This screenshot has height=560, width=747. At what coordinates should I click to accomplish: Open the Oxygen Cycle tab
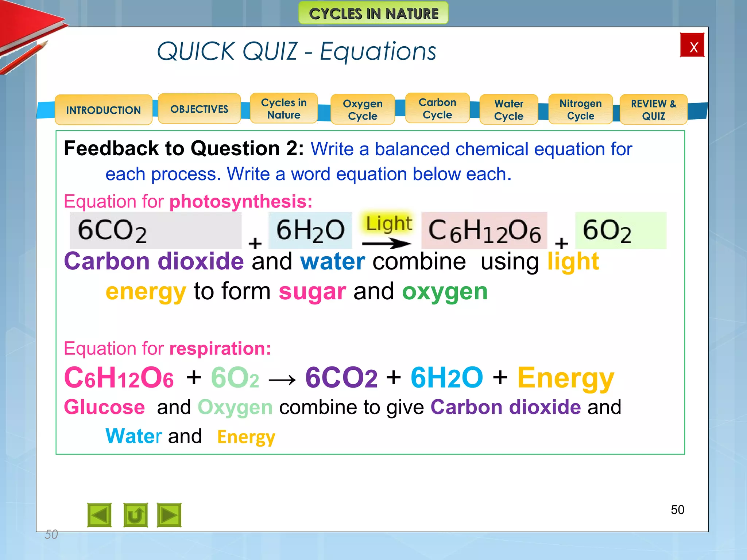(x=363, y=109)
